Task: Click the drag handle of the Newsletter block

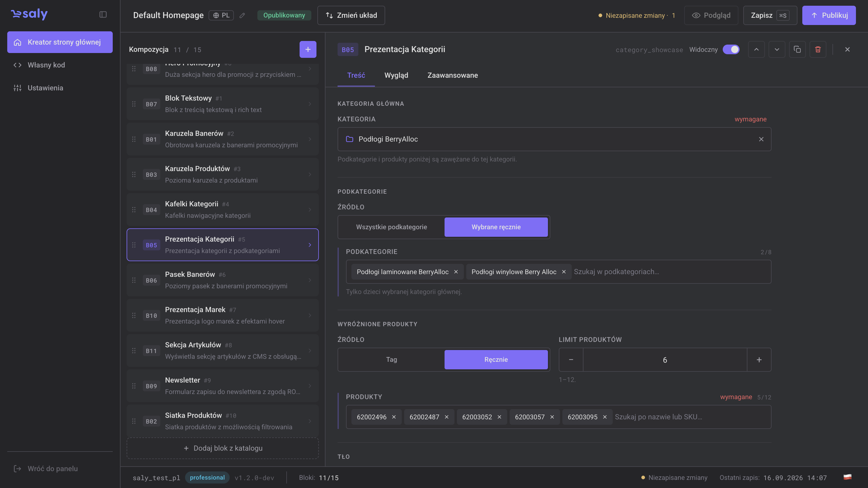Action: click(134, 386)
